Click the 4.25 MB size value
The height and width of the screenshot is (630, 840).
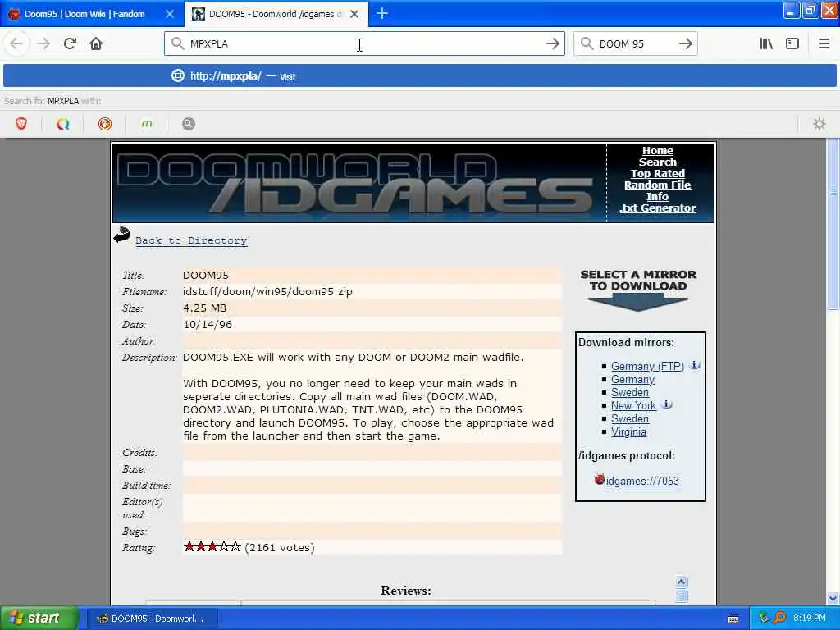coord(204,308)
